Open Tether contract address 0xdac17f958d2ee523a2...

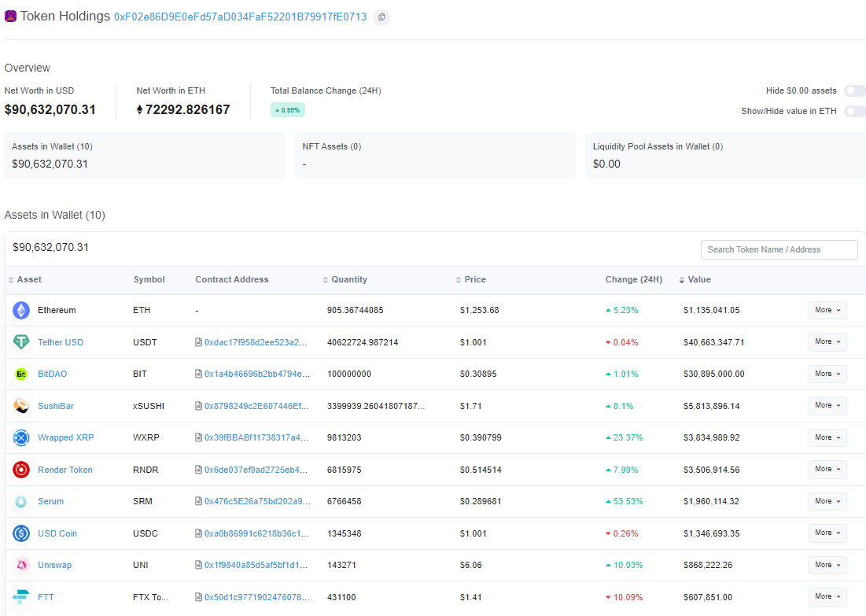click(256, 342)
